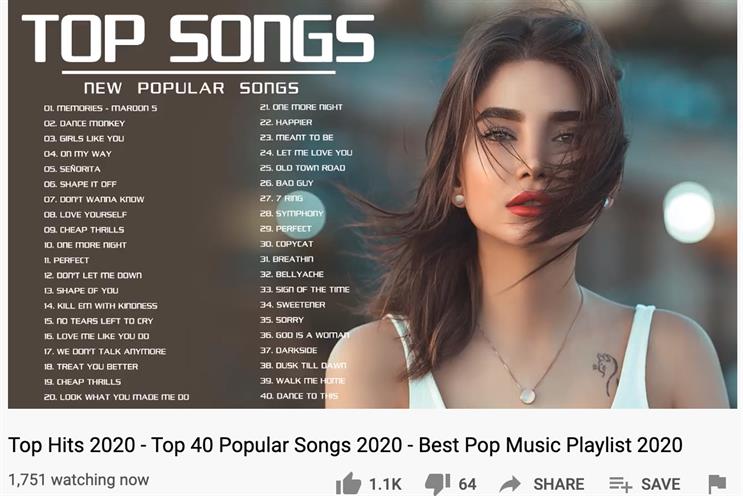743x496 pixels.
Task: Select the SAVE text button
Action: coord(661,484)
